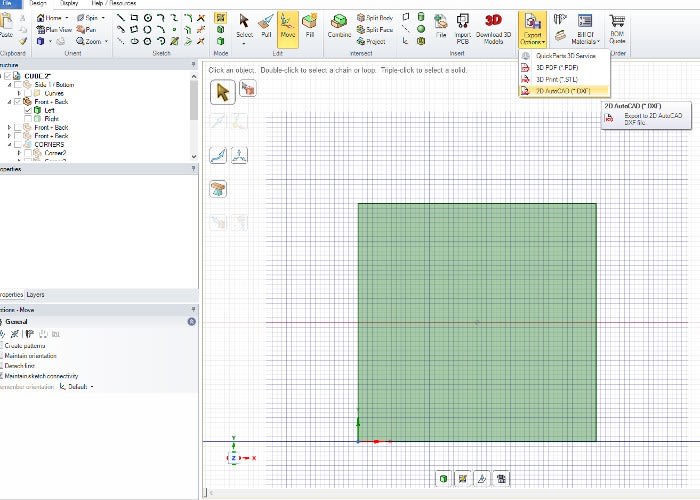
Task: Open the Zoom dropdown arrow
Action: pos(106,41)
